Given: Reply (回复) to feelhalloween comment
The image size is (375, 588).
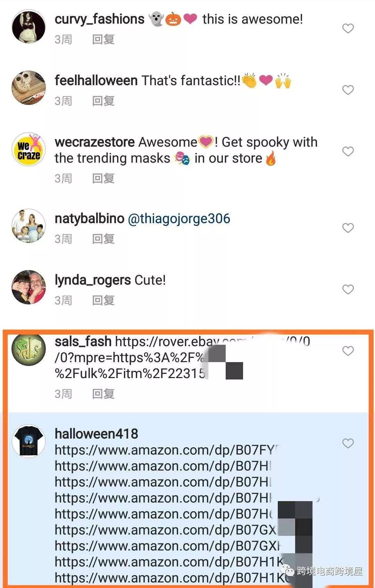Looking at the screenshot, I should tap(103, 101).
